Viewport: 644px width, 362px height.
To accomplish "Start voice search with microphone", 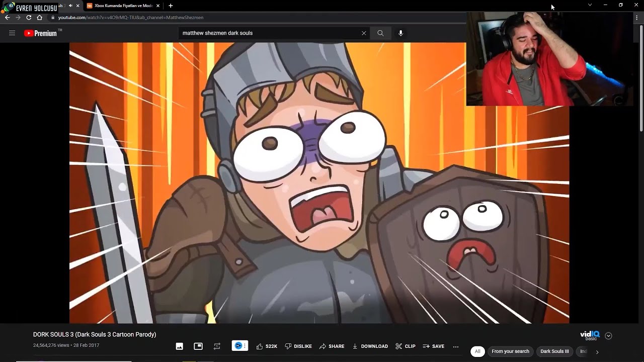I will (401, 33).
